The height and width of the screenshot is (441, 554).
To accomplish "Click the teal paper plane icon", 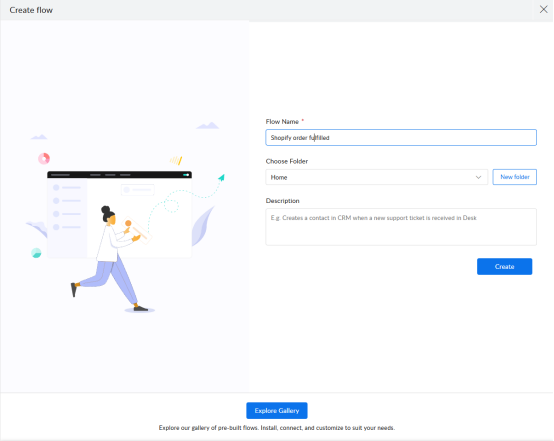I will pyautogui.click(x=222, y=177).
